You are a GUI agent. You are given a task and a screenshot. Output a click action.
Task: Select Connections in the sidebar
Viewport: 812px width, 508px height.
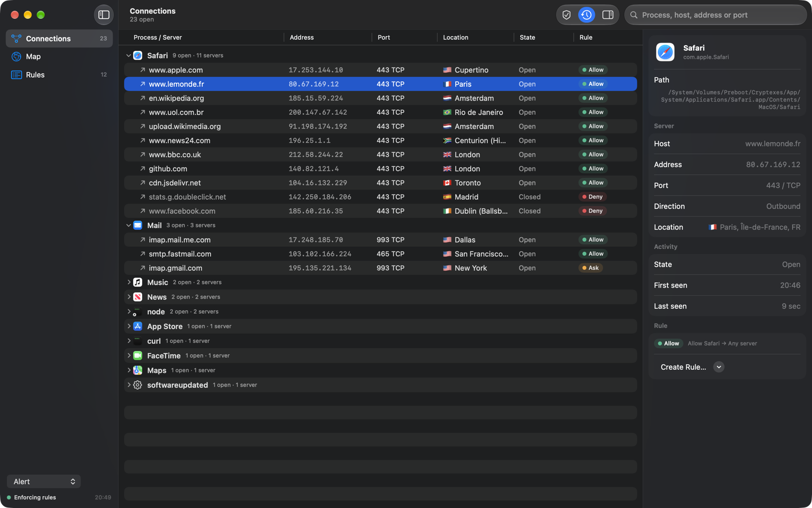[59, 39]
